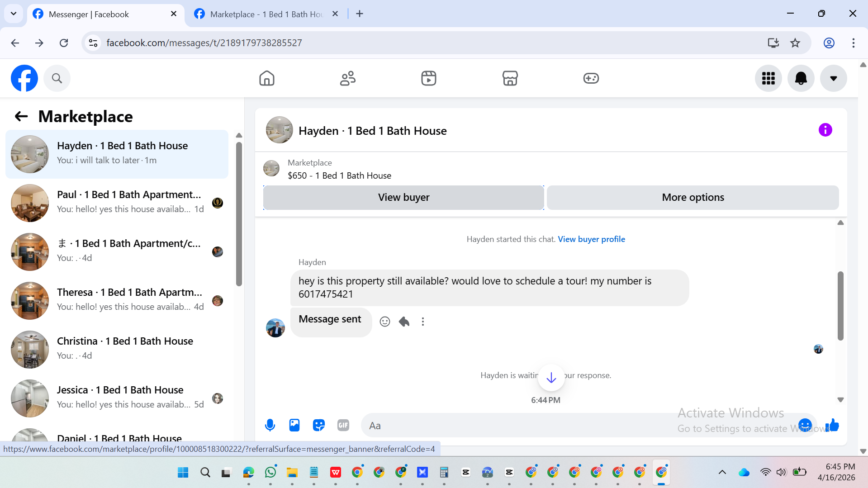This screenshot has width=868, height=488.
Task: Go back from Marketplace chats list
Action: (21, 117)
